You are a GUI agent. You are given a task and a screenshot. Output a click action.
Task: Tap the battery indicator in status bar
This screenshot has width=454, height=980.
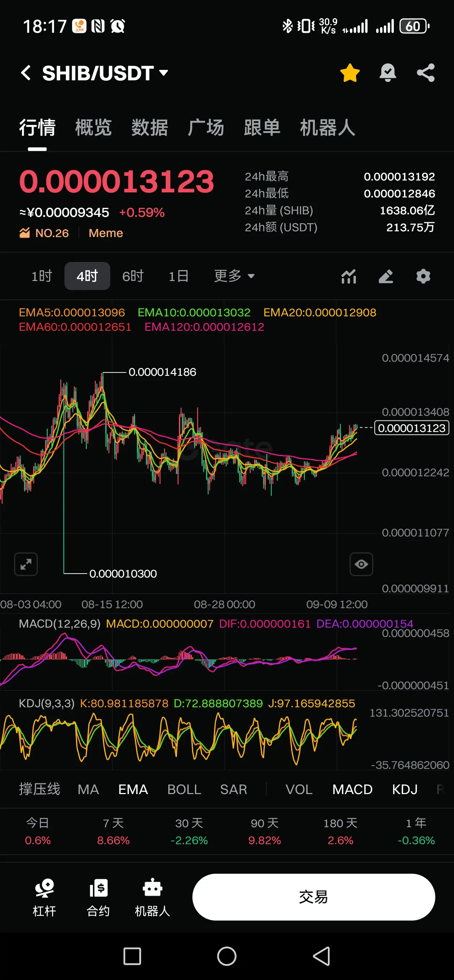coord(414,26)
